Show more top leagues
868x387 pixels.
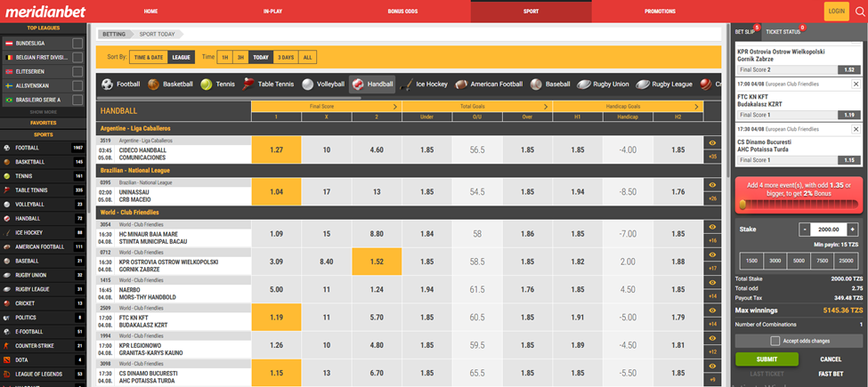pyautogui.click(x=44, y=112)
